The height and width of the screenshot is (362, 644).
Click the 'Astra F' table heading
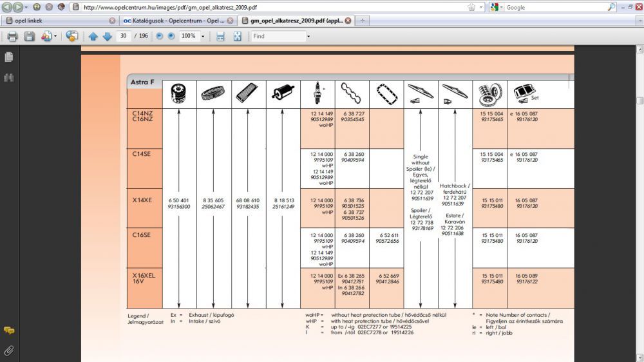142,82
